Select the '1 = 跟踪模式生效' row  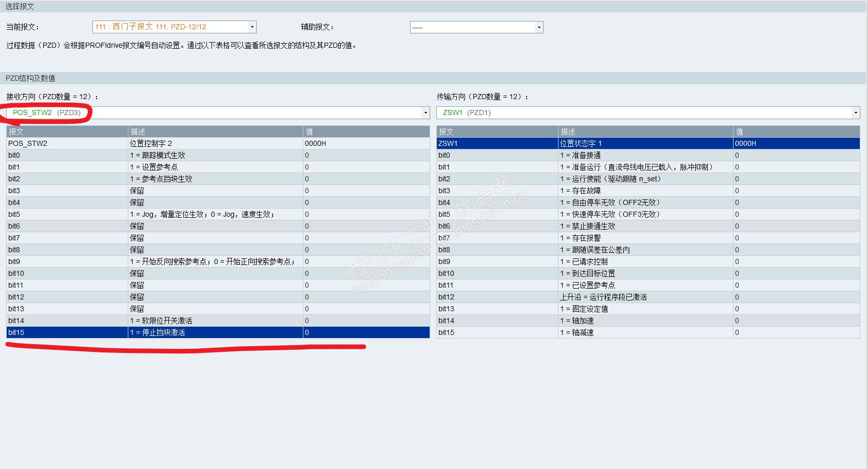[218, 155]
